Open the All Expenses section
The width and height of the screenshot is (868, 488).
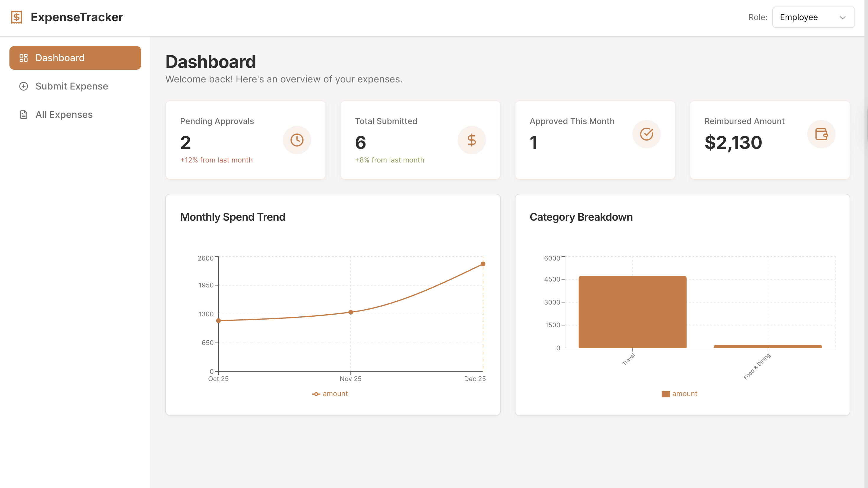pyautogui.click(x=64, y=114)
